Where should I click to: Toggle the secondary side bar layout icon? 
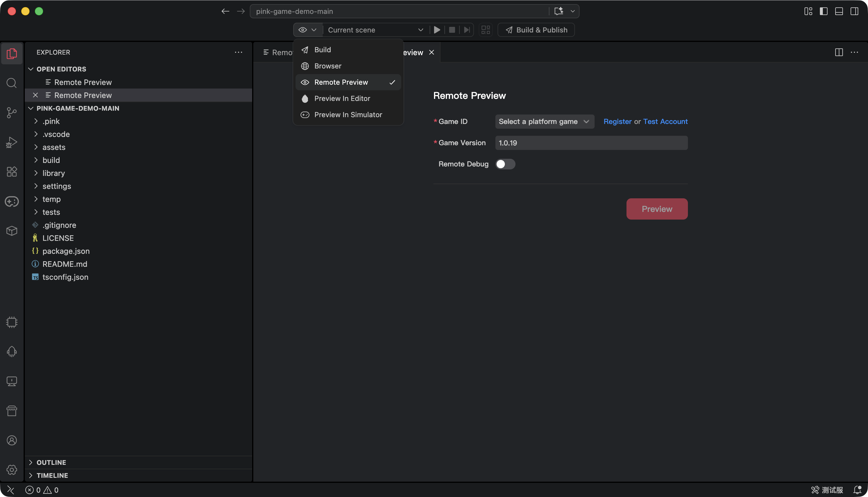coord(854,11)
